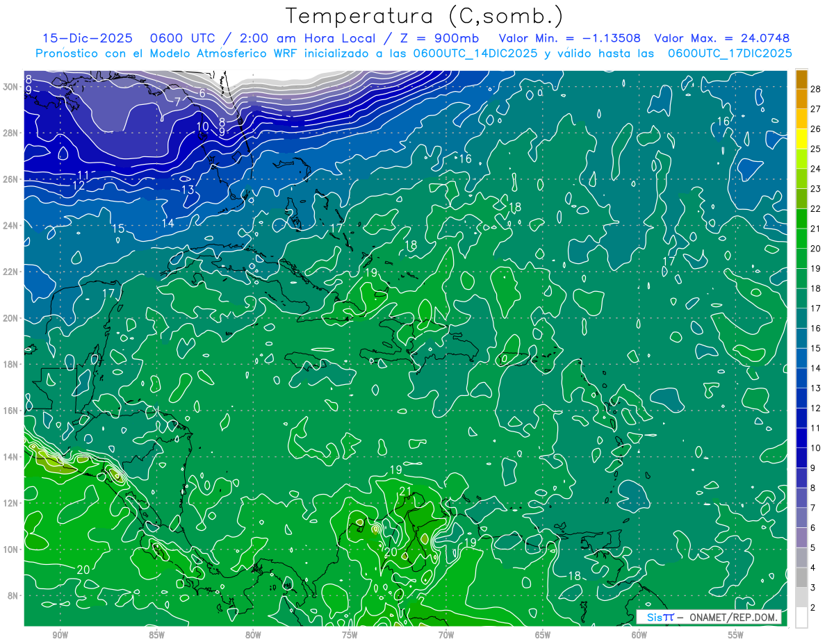Click legend value '22' on color scale
Screen dimensions: 834x644
816,208
